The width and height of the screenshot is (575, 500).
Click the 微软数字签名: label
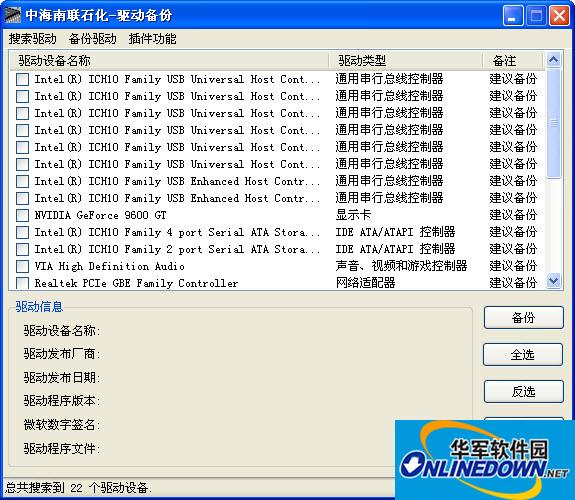62,424
